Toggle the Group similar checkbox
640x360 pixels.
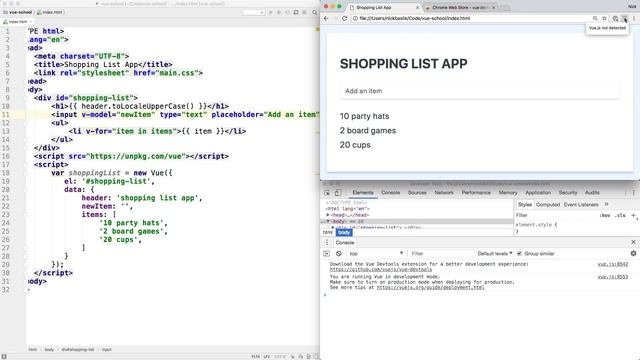click(x=519, y=253)
